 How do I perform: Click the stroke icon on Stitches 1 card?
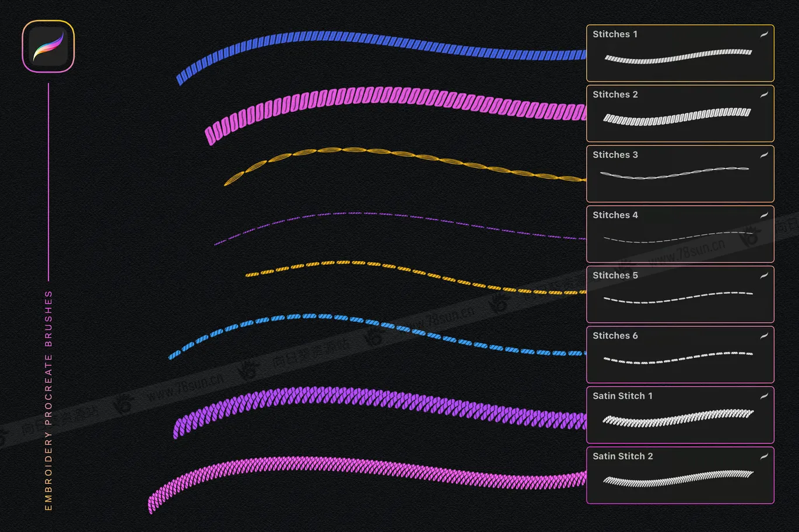point(763,34)
